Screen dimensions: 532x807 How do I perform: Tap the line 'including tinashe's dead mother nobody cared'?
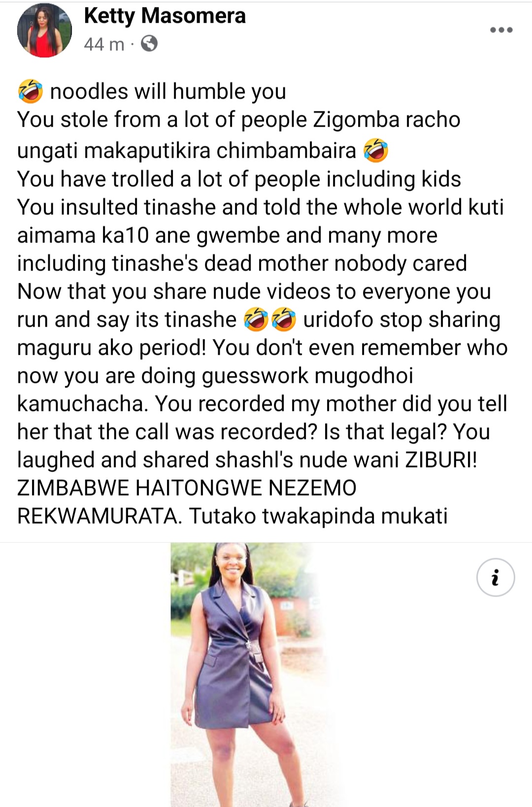(242, 264)
